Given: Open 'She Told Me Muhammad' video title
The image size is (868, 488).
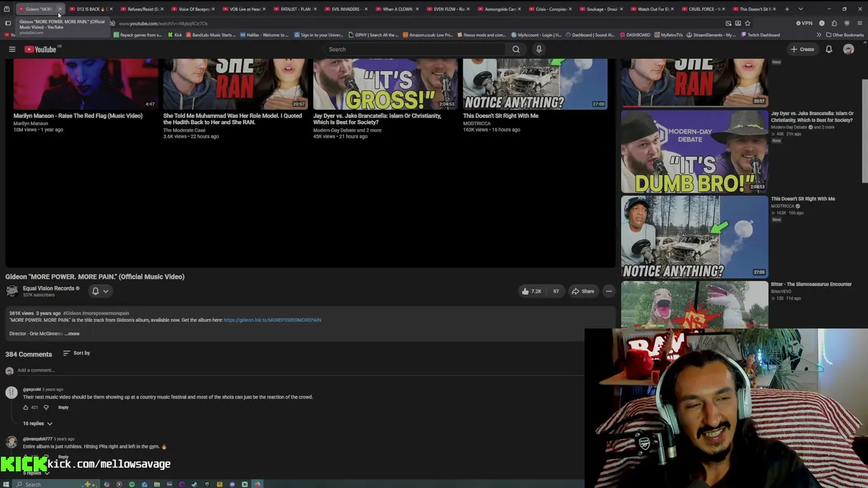Looking at the screenshot, I should [233, 119].
